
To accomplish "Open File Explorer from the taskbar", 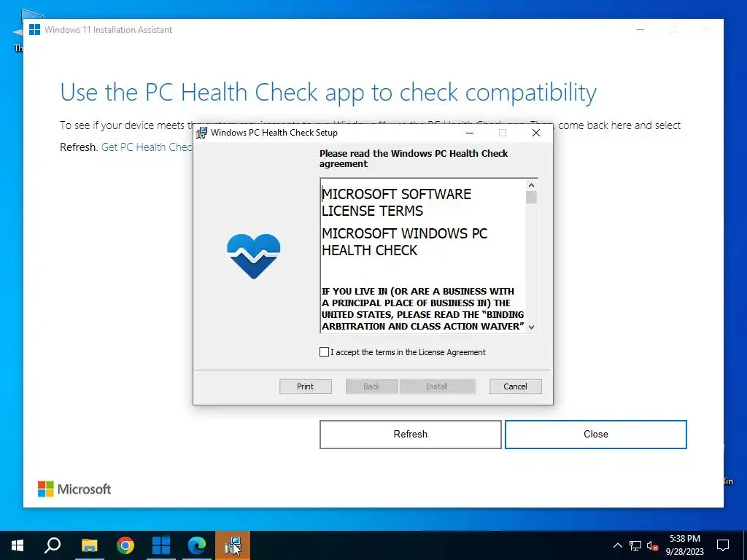I will [x=89, y=545].
